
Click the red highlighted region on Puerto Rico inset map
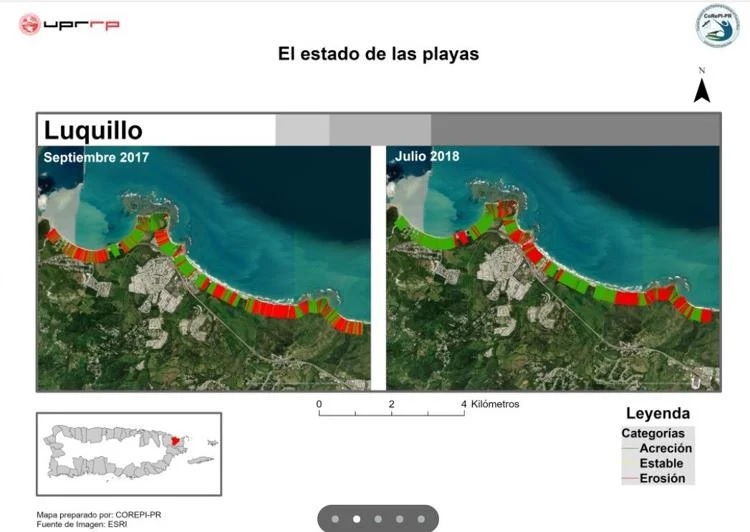pyautogui.click(x=177, y=440)
